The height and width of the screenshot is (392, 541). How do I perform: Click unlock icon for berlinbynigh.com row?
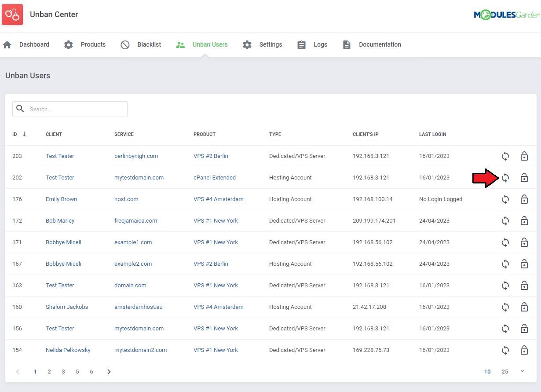click(524, 156)
